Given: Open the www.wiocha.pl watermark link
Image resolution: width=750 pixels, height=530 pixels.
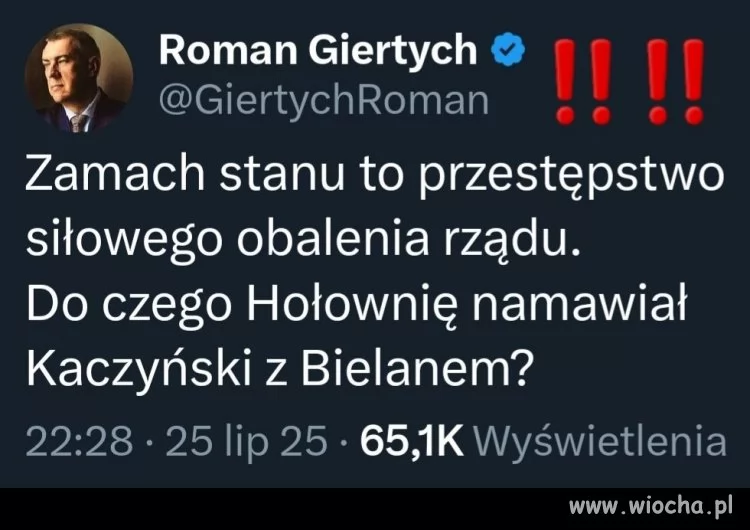Looking at the screenshot, I should click(651, 507).
